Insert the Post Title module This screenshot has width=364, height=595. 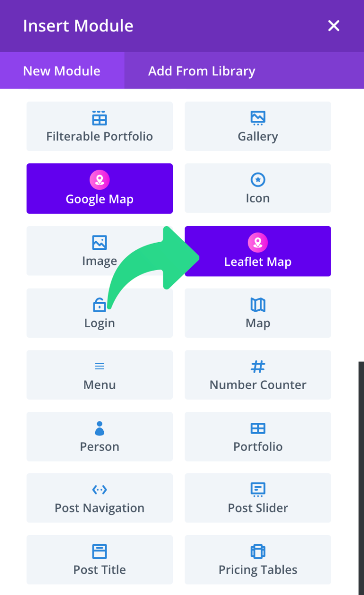click(99, 560)
